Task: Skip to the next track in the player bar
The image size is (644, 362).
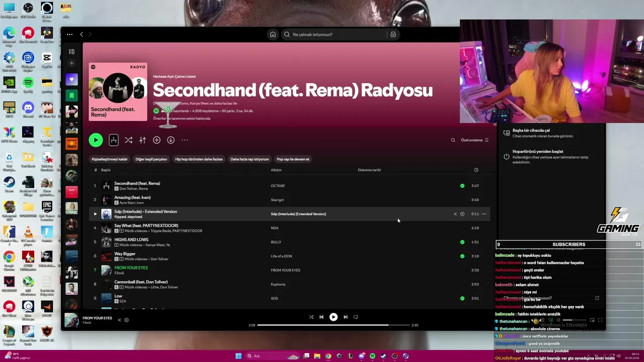Action: tap(345, 317)
